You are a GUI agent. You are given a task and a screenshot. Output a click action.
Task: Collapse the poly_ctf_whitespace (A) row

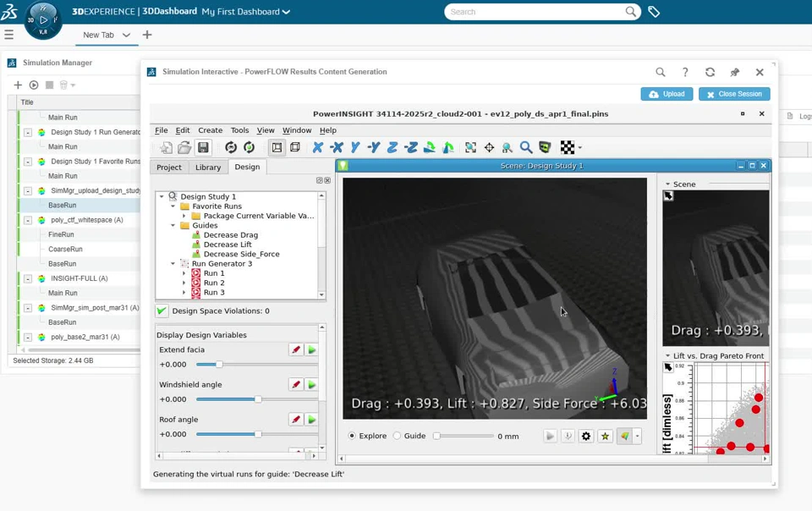coord(28,220)
